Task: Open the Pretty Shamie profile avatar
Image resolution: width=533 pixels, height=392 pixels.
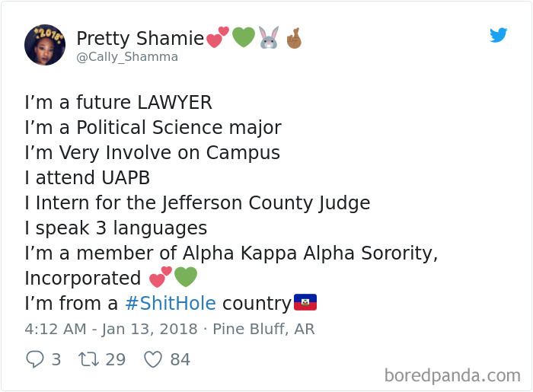Action: tap(45, 44)
